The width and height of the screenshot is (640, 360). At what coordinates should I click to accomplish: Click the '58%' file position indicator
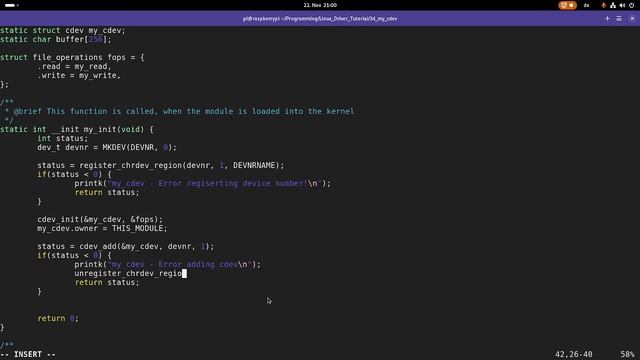pyautogui.click(x=627, y=354)
